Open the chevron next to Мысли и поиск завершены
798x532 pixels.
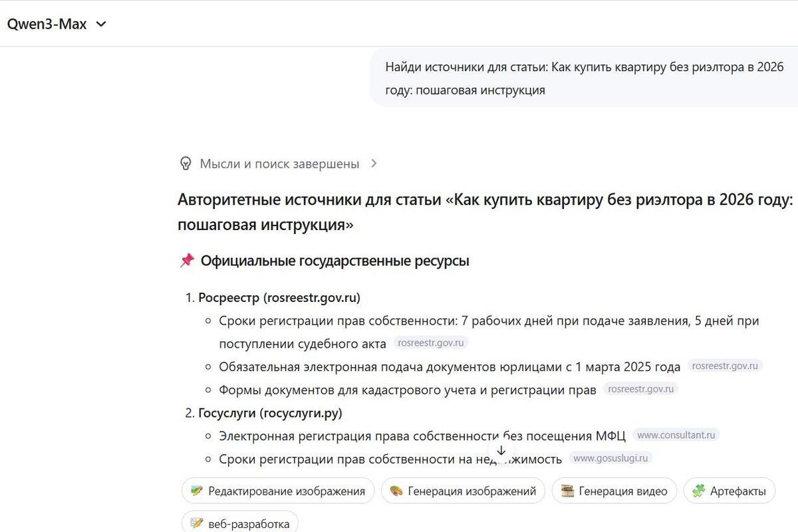point(374,164)
